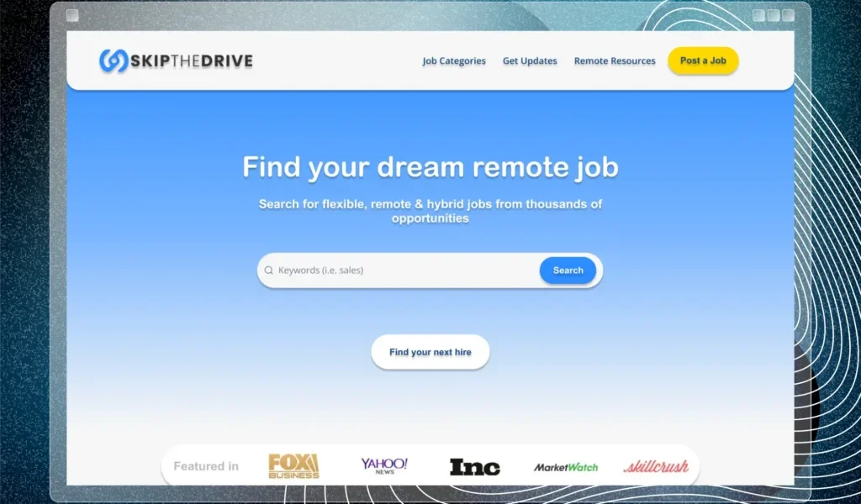
Task: Select Get Updates from the navigation
Action: [530, 60]
